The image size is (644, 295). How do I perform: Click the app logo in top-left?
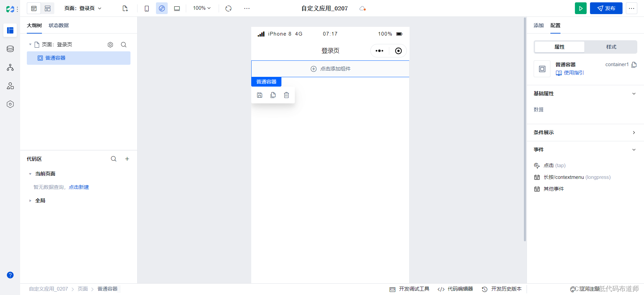pos(10,9)
